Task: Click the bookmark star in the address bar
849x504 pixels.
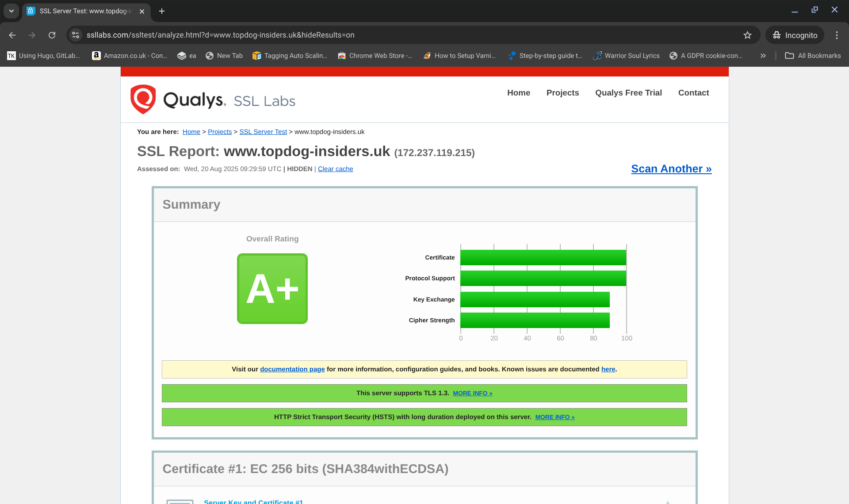Action: tap(748, 35)
